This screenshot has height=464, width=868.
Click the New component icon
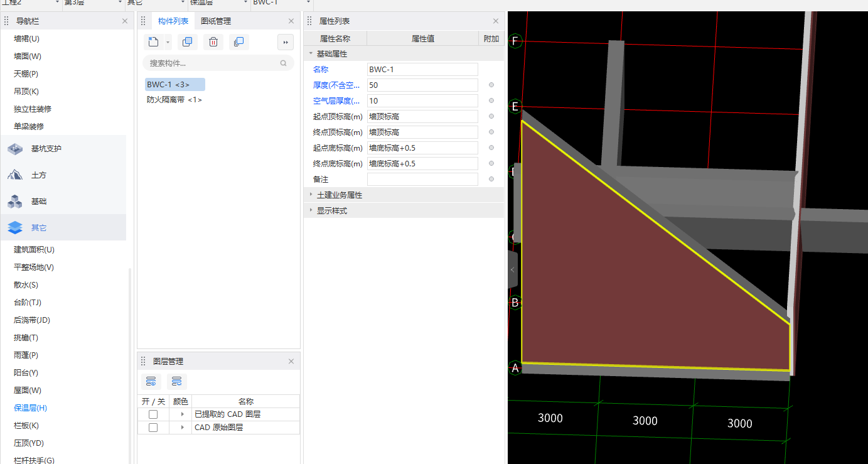click(154, 42)
